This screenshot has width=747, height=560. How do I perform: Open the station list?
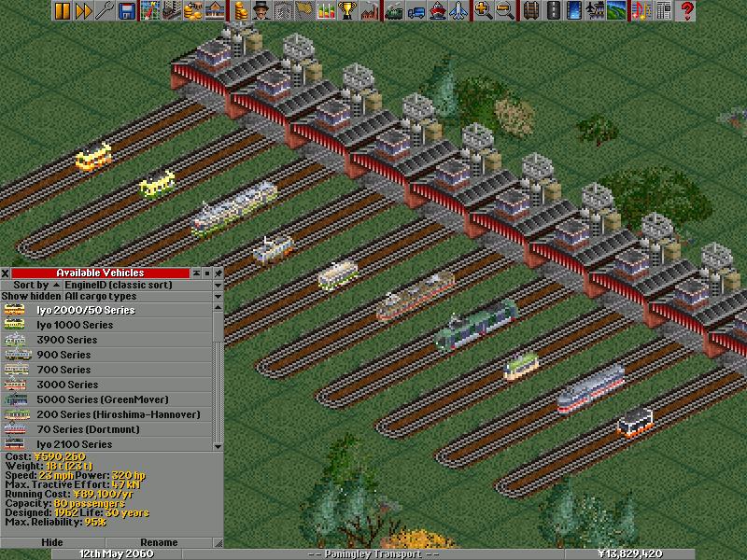click(x=214, y=10)
